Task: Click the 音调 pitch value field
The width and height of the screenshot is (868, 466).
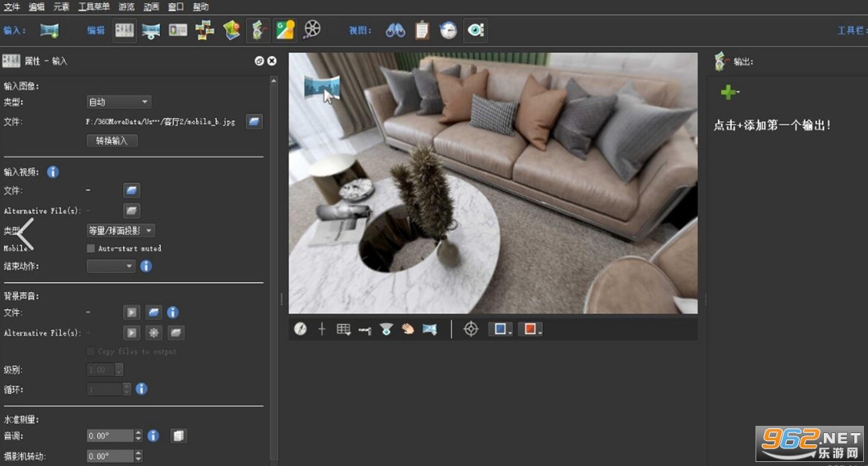Action: tap(110, 436)
